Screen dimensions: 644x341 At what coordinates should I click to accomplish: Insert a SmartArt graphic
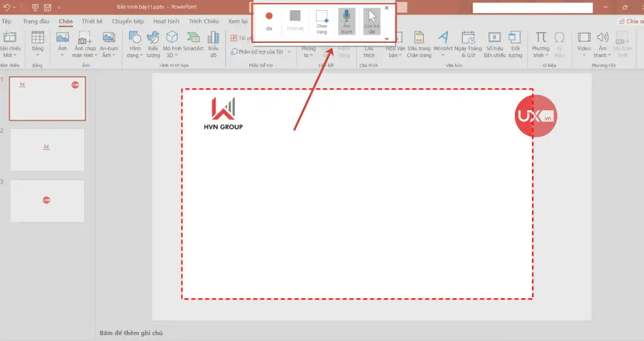[x=193, y=43]
